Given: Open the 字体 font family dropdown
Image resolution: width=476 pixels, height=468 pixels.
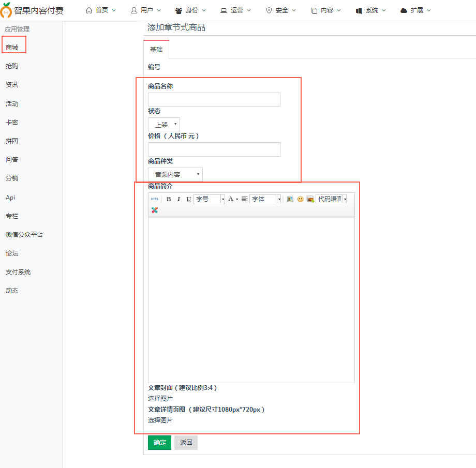Looking at the screenshot, I should pos(265,199).
